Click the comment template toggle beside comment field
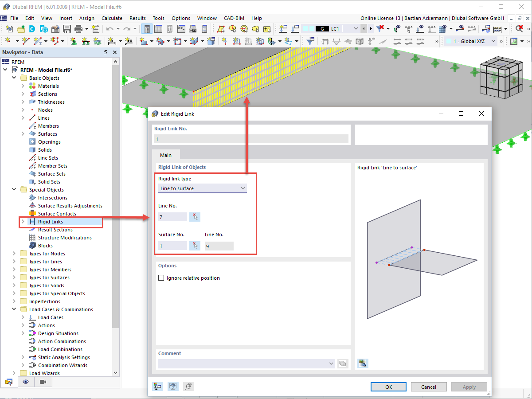The image size is (532, 399). pyautogui.click(x=343, y=363)
